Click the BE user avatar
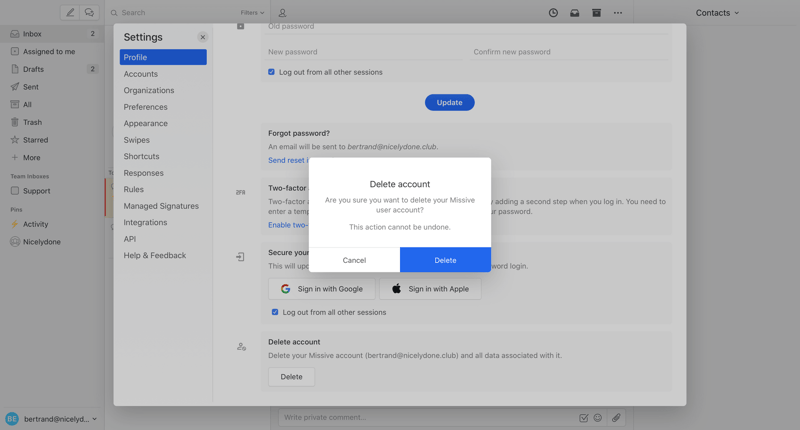Screen dimensions: 800x430 [x=12, y=419]
